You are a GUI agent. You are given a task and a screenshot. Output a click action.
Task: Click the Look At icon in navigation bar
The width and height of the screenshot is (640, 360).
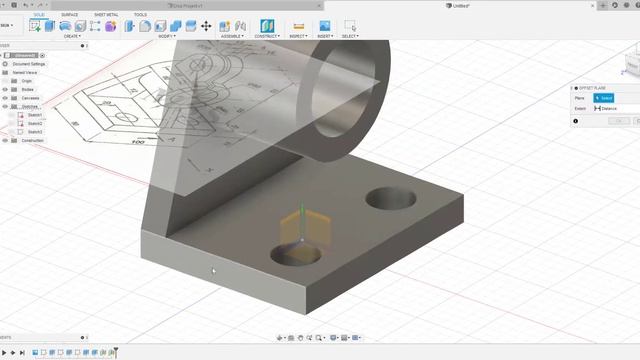[291, 338]
